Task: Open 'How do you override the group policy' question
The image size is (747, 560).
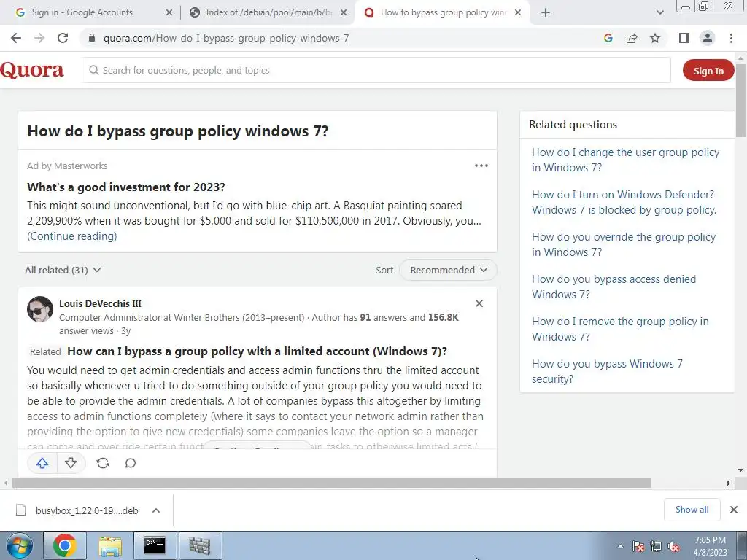Action: (624, 244)
